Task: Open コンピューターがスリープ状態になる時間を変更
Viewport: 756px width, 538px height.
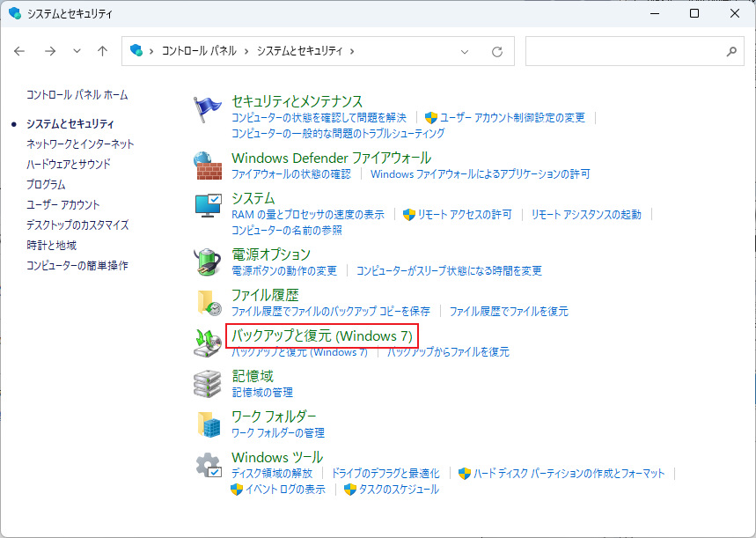Action: [449, 270]
